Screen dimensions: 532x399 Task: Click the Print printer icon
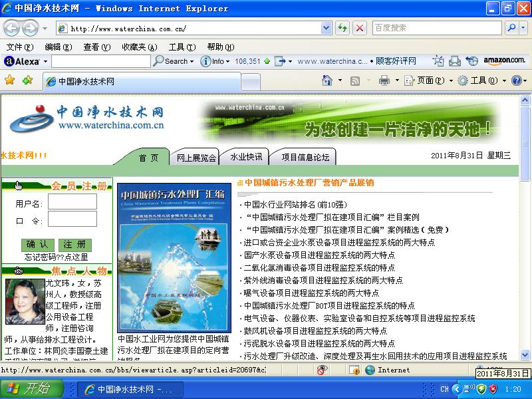coord(384,80)
